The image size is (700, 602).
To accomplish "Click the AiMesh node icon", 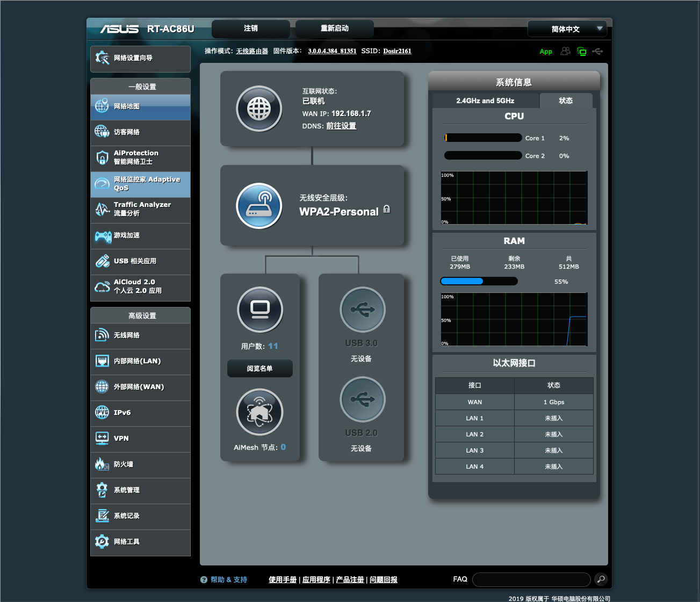I will click(x=260, y=412).
